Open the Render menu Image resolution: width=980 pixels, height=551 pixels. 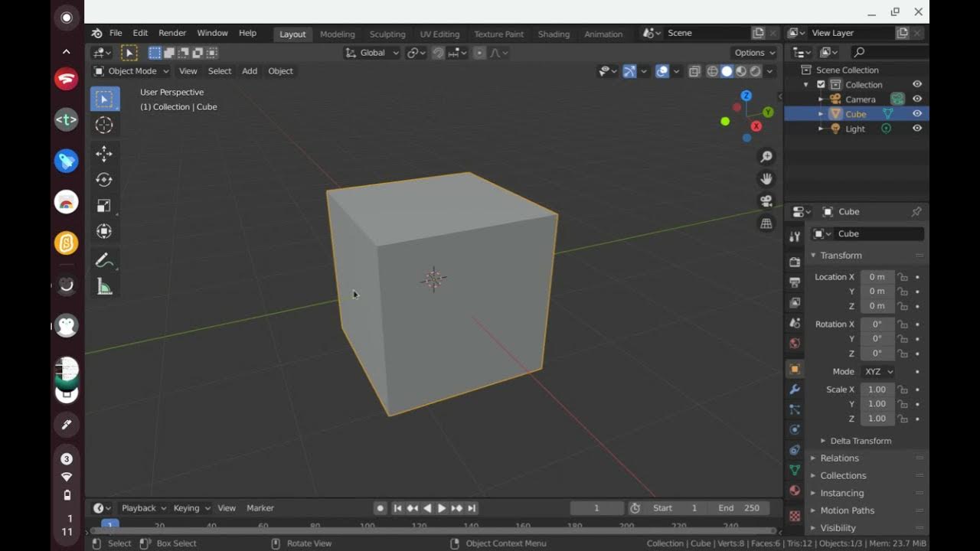click(172, 34)
